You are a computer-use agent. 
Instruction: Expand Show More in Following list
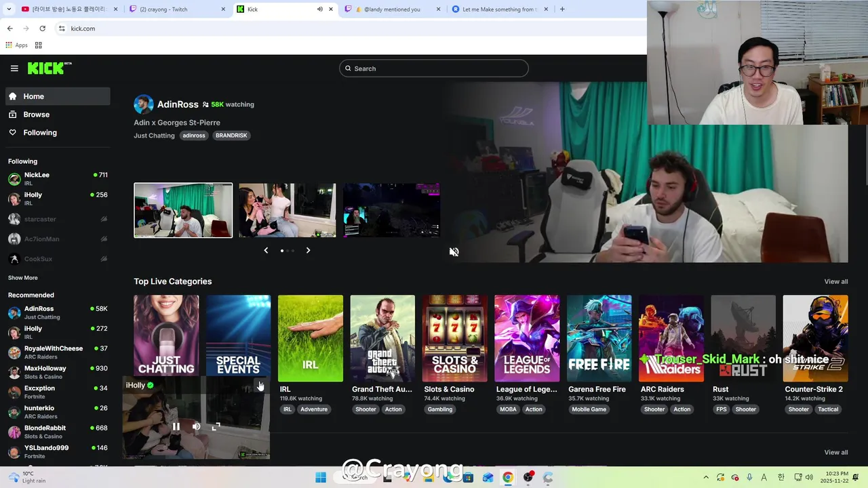[x=23, y=278]
